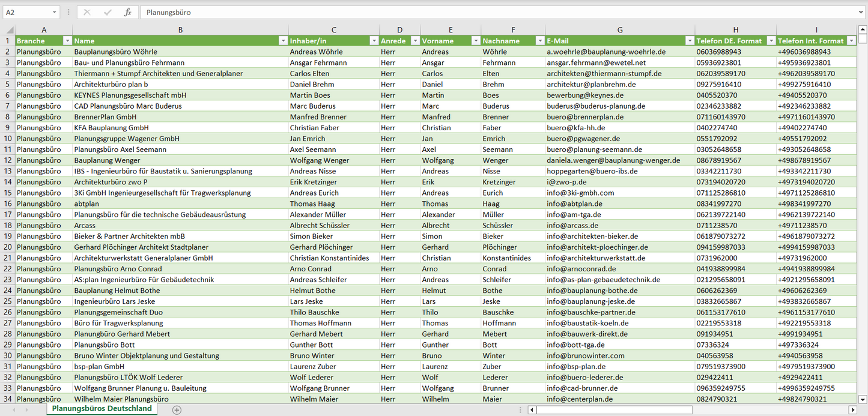Click inside the formula bar text field
Screen dimensions: 868x416
pyautogui.click(x=481, y=12)
